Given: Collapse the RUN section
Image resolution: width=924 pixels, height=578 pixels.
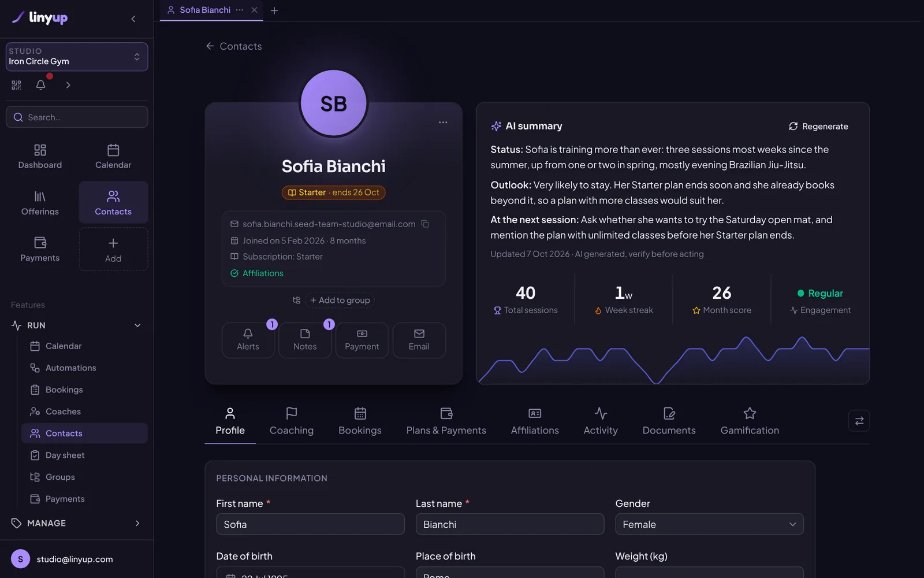Looking at the screenshot, I should click(x=137, y=325).
